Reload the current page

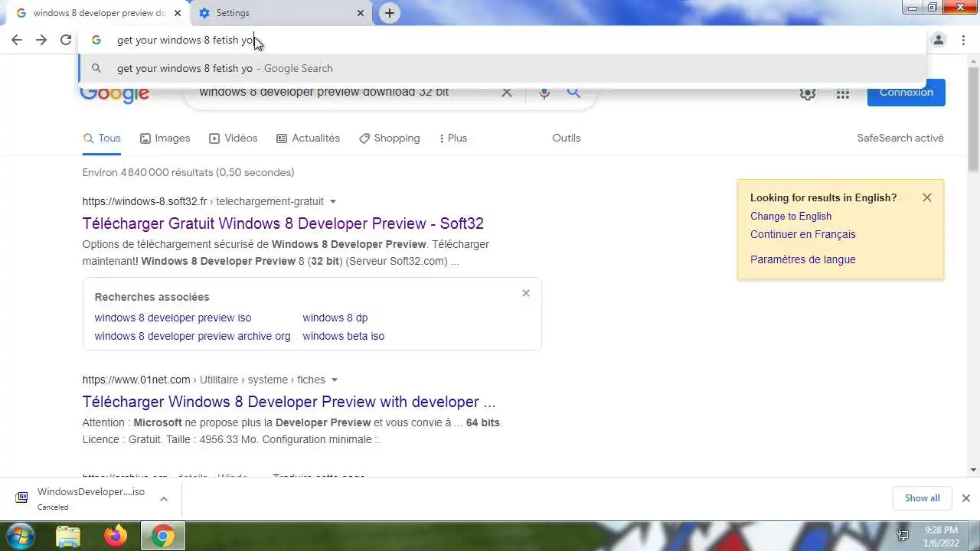66,40
